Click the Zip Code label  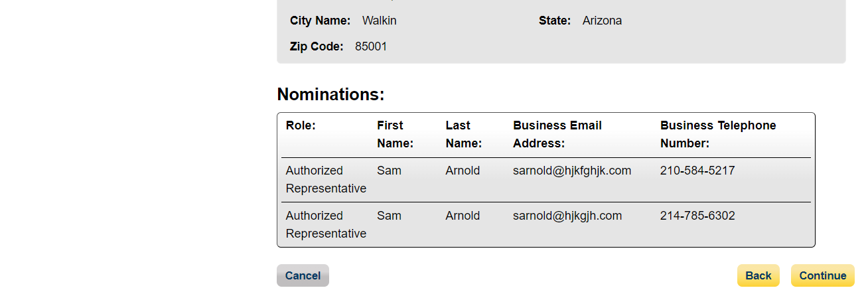(x=317, y=46)
